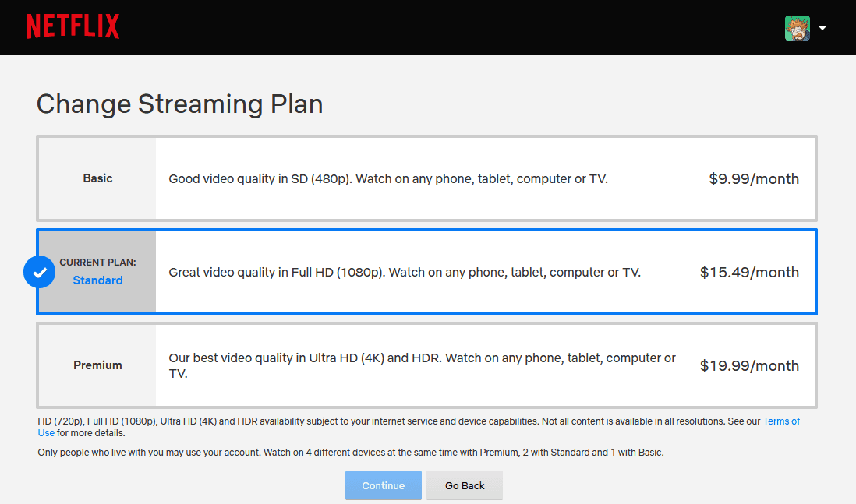The width and height of the screenshot is (856, 504).
Task: Click the Change Streaming Plan heading
Action: pos(179,104)
